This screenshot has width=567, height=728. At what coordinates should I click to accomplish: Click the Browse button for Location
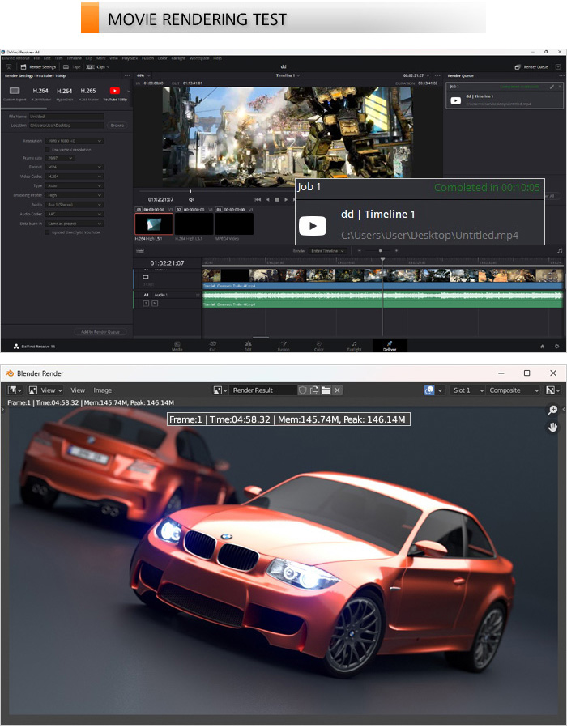click(117, 126)
